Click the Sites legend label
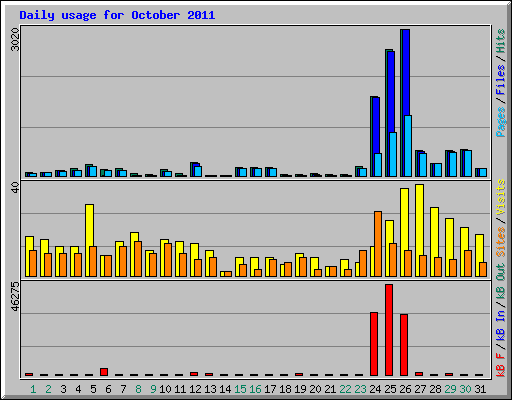The image size is (512, 400). (x=501, y=242)
